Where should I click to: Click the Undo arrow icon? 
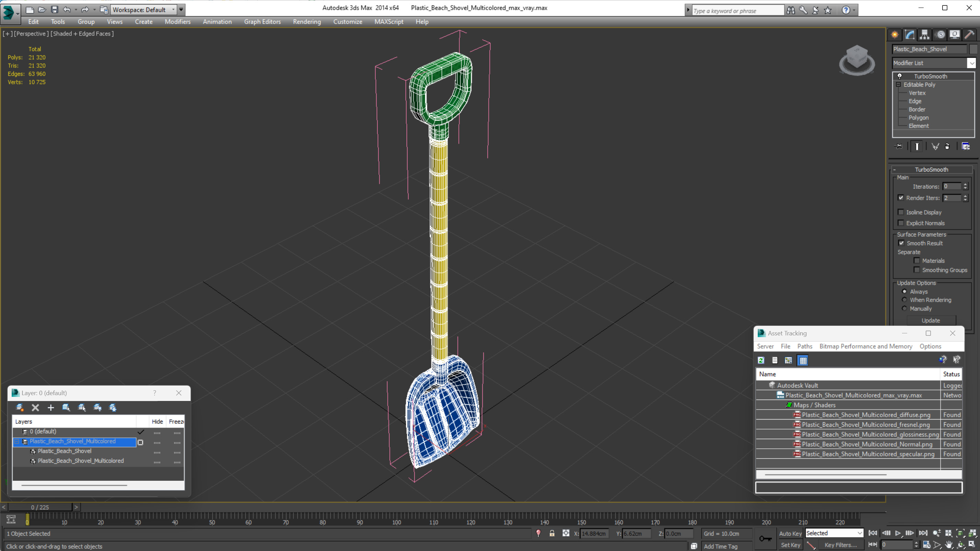coord(67,10)
